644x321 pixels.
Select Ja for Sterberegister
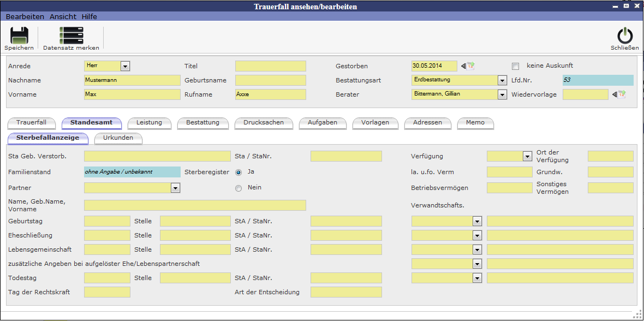(x=238, y=172)
